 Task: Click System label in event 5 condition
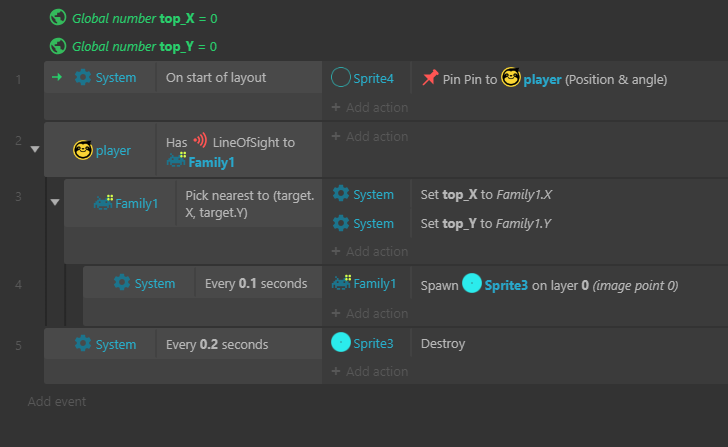pyautogui.click(x=116, y=344)
